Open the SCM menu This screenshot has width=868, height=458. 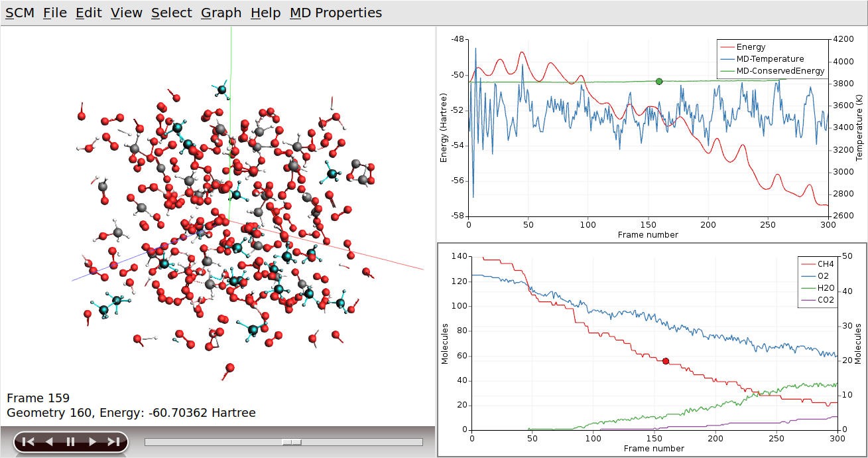tap(21, 12)
